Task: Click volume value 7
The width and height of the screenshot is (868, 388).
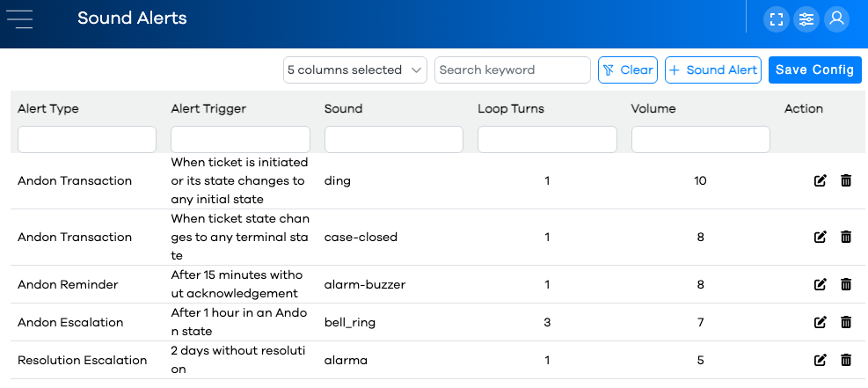Action: tap(700, 322)
